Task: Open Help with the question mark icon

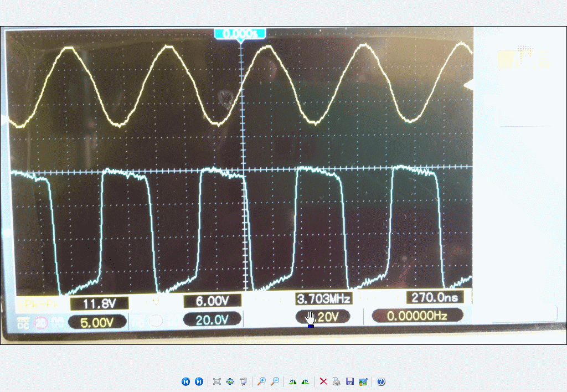Action: pyautogui.click(x=381, y=381)
